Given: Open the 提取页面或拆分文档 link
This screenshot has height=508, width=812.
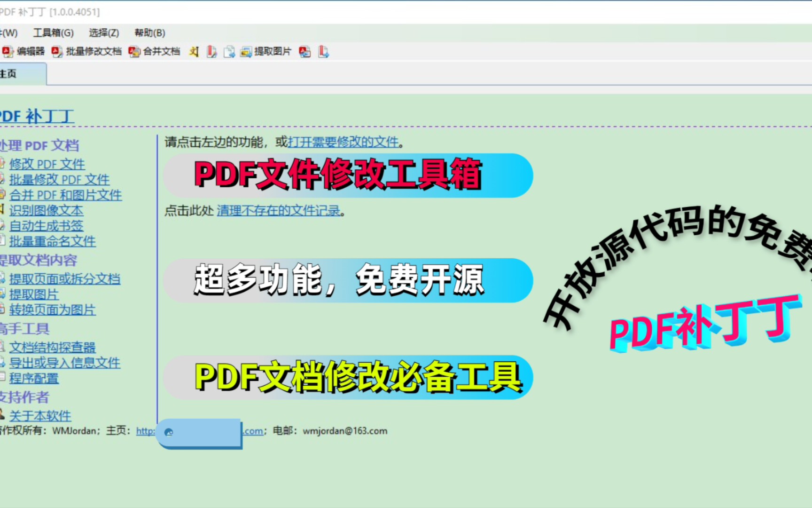Looking at the screenshot, I should pyautogui.click(x=64, y=278).
